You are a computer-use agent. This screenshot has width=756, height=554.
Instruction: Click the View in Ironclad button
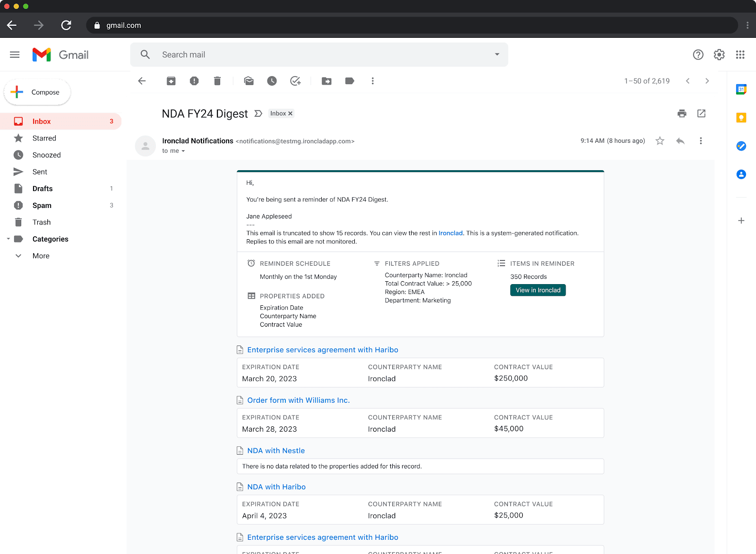[x=538, y=290]
